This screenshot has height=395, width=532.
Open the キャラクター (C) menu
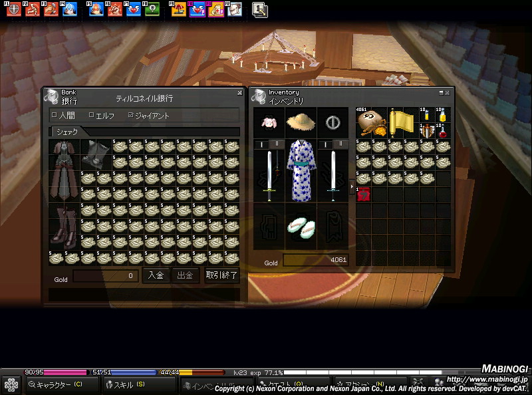point(62,384)
